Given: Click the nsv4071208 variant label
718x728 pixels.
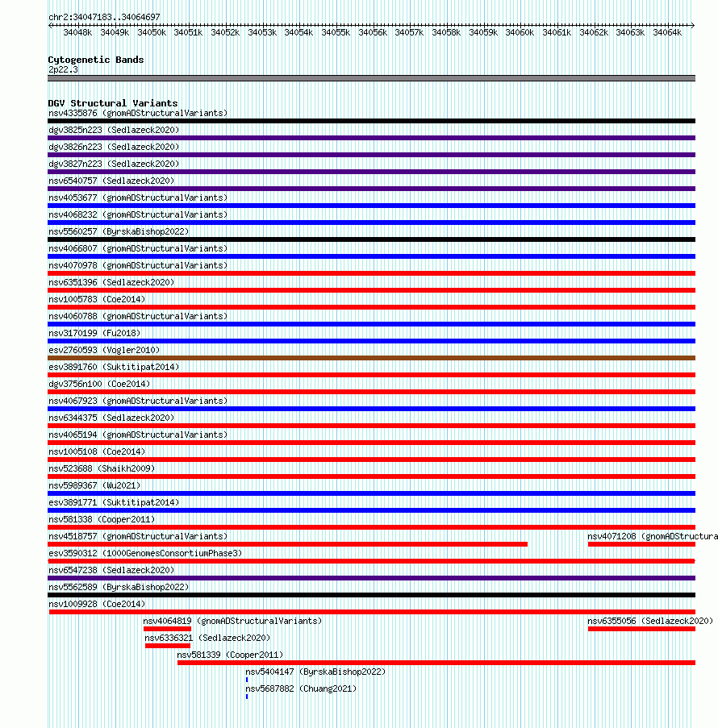Looking at the screenshot, I should [x=653, y=536].
